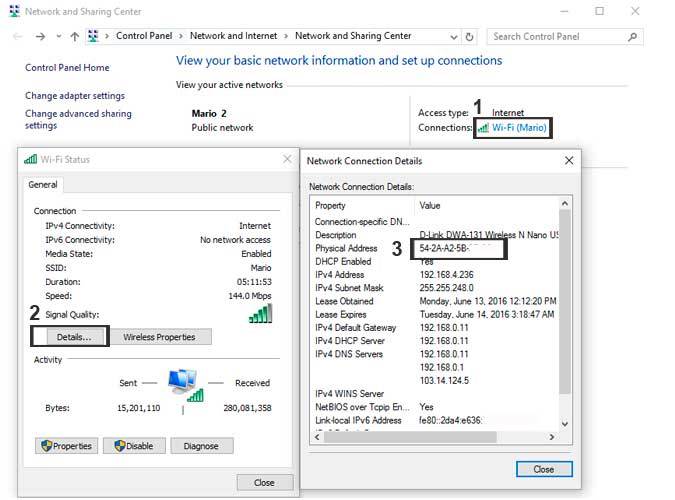Screen dimensions: 675x500
Task: Click horizontal scroll right arrow
Action: click(x=552, y=437)
